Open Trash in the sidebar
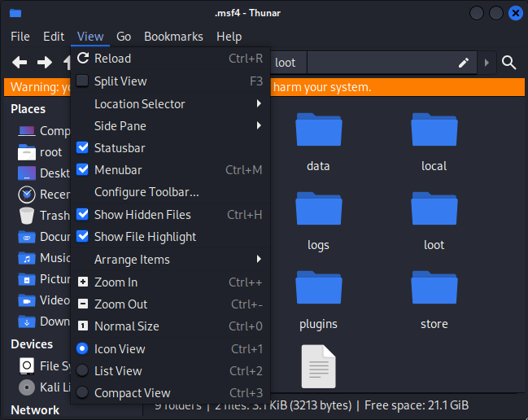Screen dimensions: 528x420 click(x=44, y=216)
